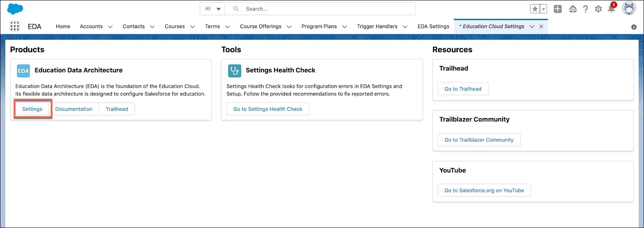Viewport: 644px width, 228px height.
Task: Open the Favorites star icon
Action: click(535, 9)
